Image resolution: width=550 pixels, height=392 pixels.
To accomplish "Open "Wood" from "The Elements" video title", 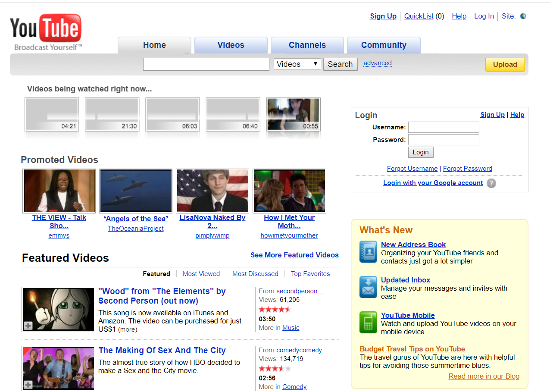I will point(162,296).
